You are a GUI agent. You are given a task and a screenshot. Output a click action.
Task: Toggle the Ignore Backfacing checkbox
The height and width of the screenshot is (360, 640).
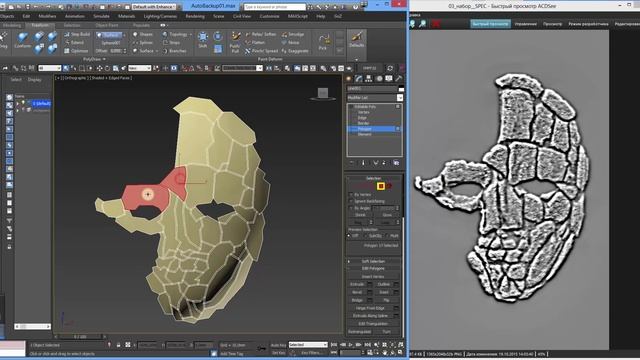351,201
